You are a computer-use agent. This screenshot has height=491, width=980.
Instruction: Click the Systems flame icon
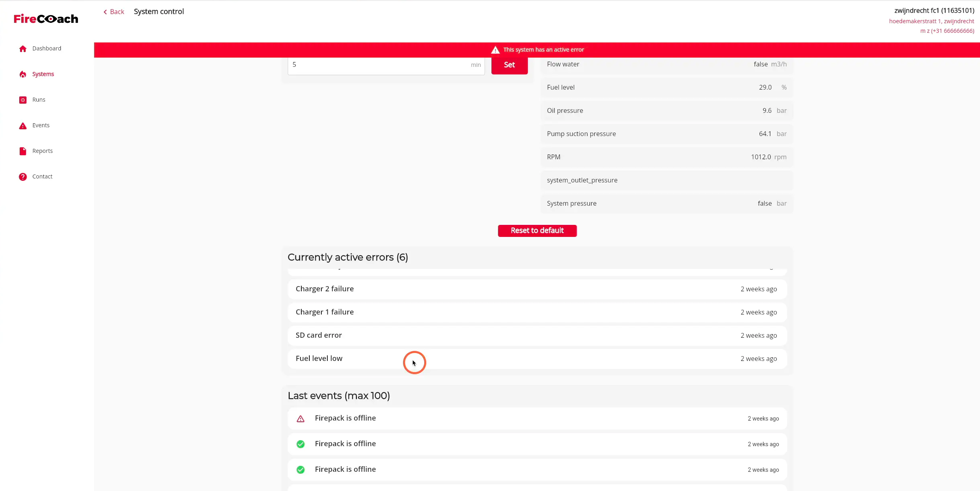pos(23,74)
